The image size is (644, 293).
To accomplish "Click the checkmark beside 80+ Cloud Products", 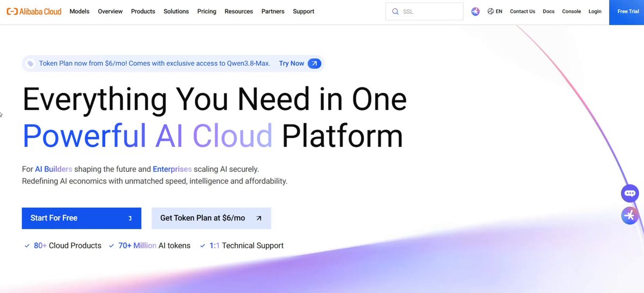I will click(x=27, y=246).
